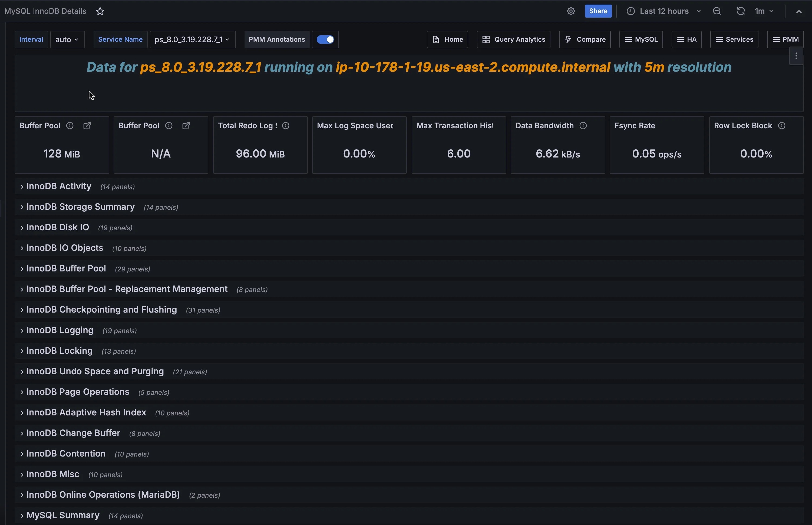Click the zoom out time range icon
This screenshot has width=812, height=525.
pyautogui.click(x=717, y=11)
